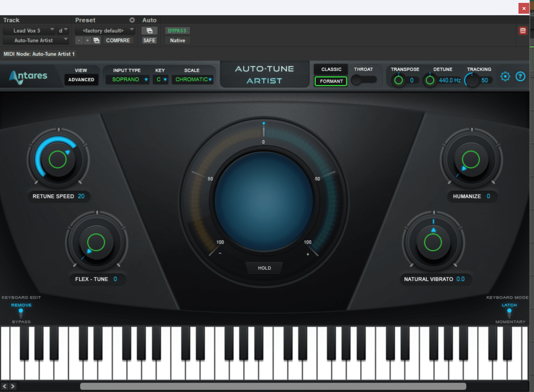Click the Natural Vibrato knob

coord(433,242)
